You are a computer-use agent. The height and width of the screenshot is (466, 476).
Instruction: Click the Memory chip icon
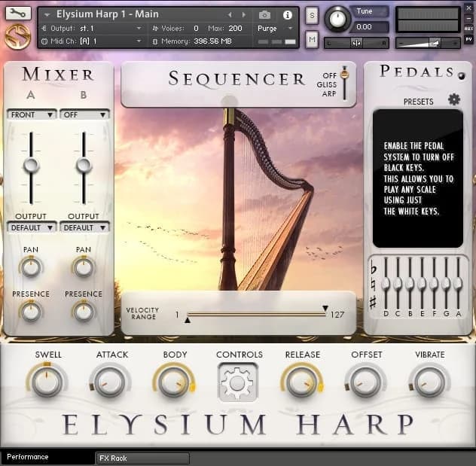[x=155, y=41]
